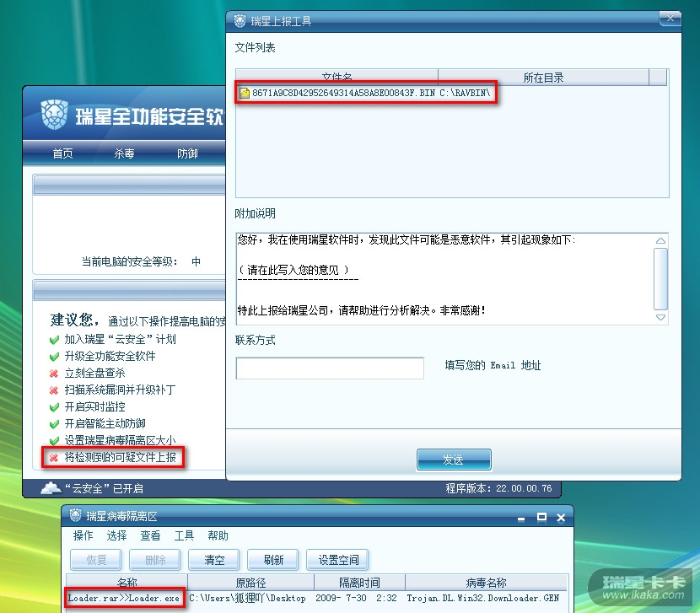Open the 首页 tab in main window
Viewport: 700px width, 613px height.
62,153
